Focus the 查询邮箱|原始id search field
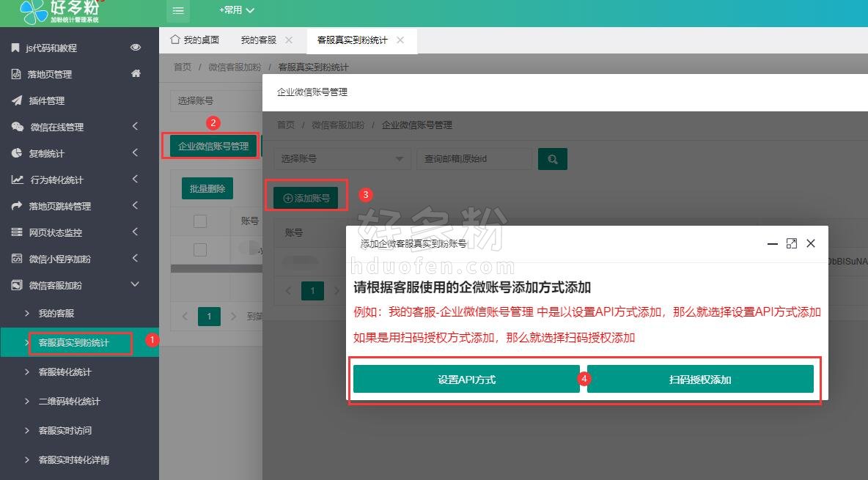 click(x=474, y=158)
